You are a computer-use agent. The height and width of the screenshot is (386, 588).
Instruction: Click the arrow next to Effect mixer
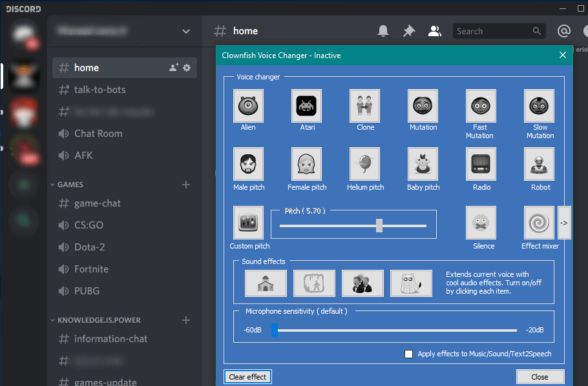(x=564, y=223)
